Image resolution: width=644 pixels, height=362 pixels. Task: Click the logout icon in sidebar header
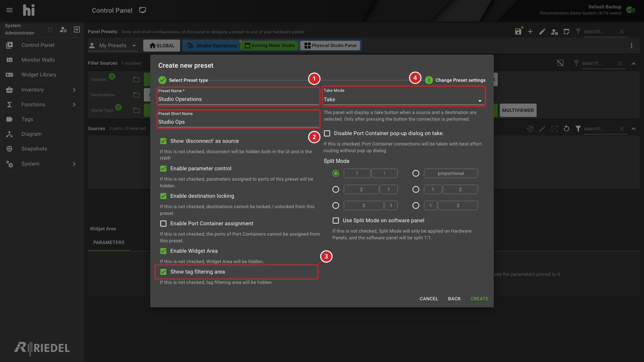point(76,29)
